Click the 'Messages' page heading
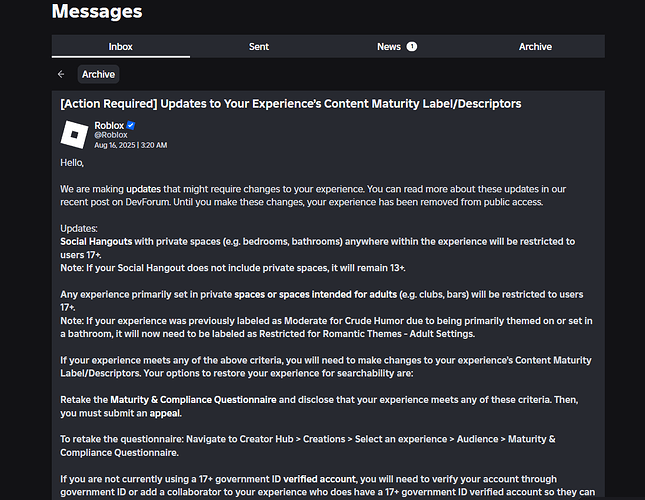 pyautogui.click(x=97, y=11)
